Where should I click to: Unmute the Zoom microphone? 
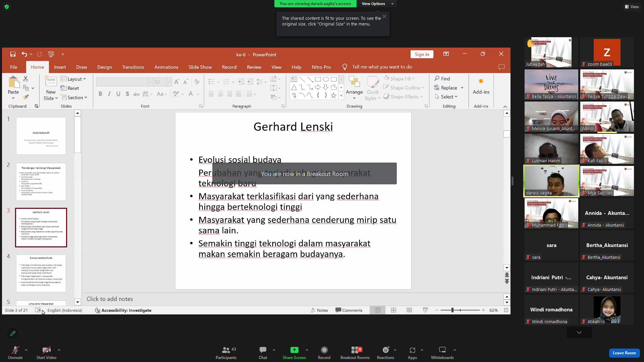tap(15, 353)
